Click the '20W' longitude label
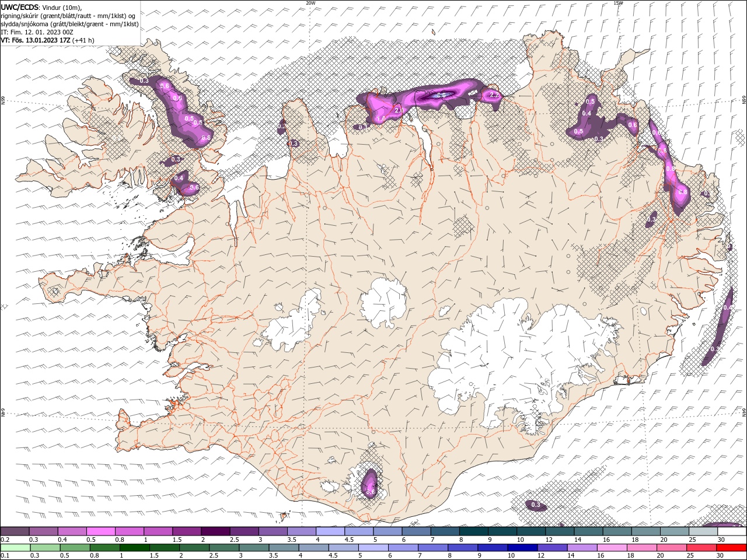Viewport: 747px width, 560px height. coord(310,2)
